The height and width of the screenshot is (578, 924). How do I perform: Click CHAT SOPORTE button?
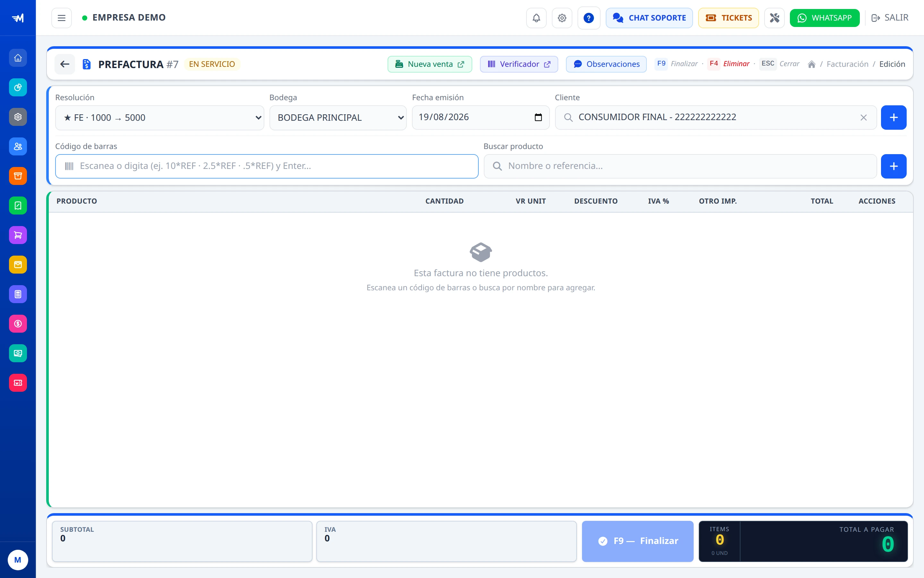pyautogui.click(x=649, y=18)
